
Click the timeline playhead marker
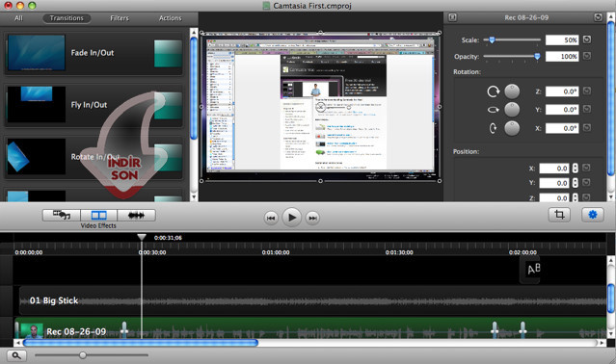[x=142, y=237]
